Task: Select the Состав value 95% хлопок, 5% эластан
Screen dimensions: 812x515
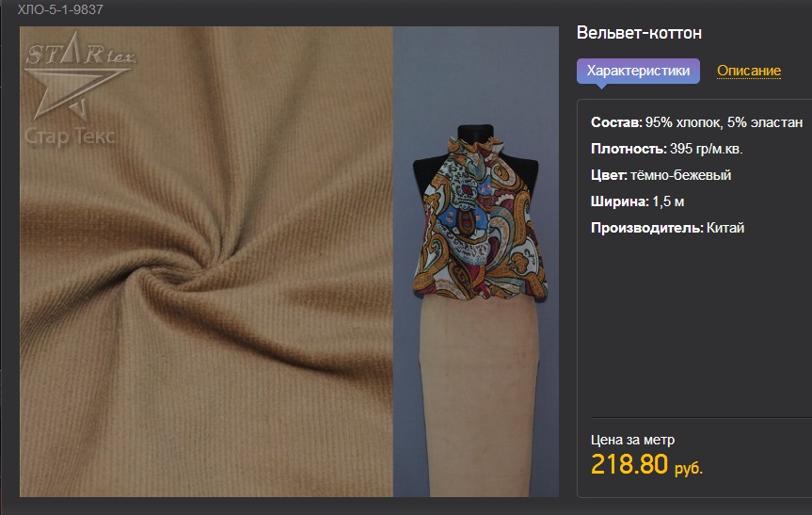Action: (724, 122)
